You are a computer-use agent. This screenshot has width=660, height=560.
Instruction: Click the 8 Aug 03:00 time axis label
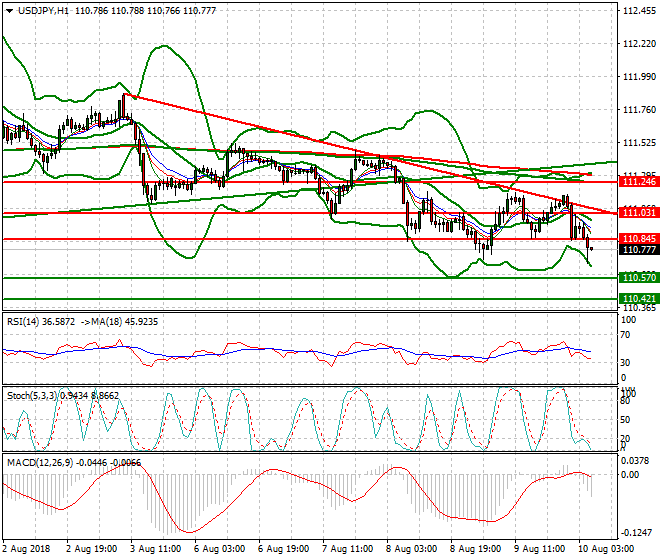[x=412, y=549]
